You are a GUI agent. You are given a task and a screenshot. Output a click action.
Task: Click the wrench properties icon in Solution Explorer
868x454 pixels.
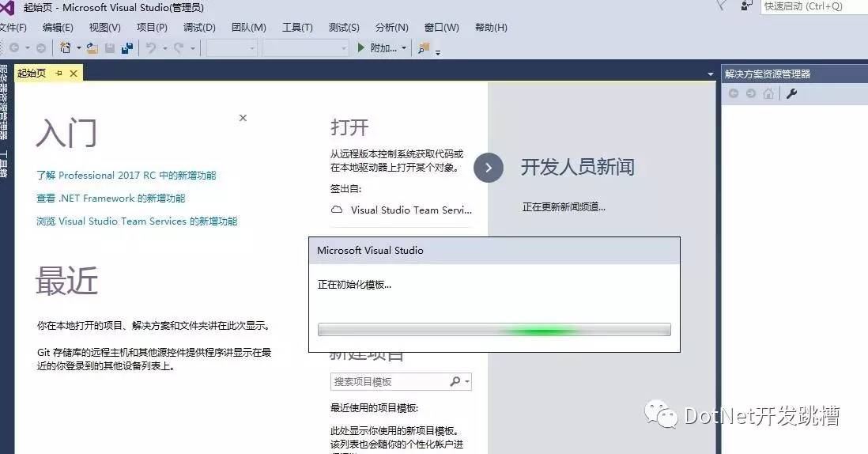791,93
